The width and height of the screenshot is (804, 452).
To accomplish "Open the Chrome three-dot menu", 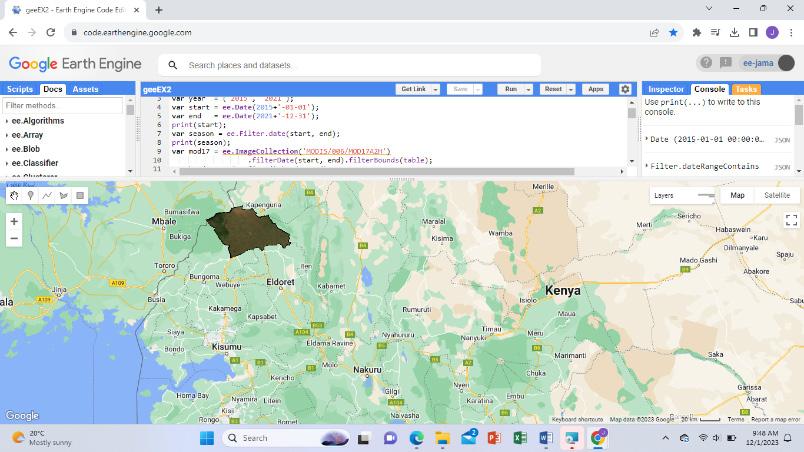I will point(791,32).
